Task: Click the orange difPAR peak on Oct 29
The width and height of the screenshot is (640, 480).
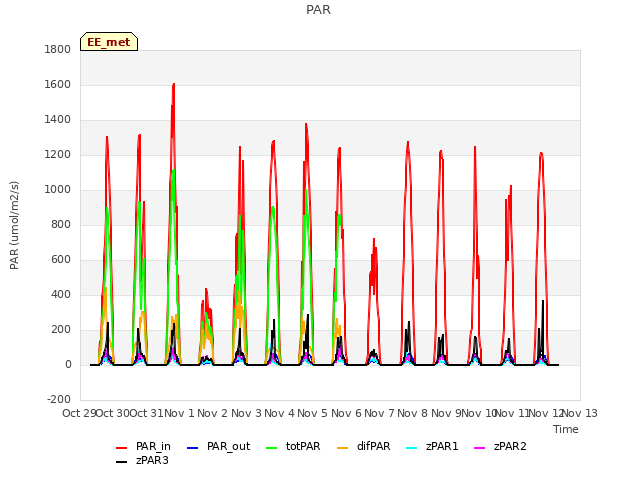Action: tap(105, 288)
